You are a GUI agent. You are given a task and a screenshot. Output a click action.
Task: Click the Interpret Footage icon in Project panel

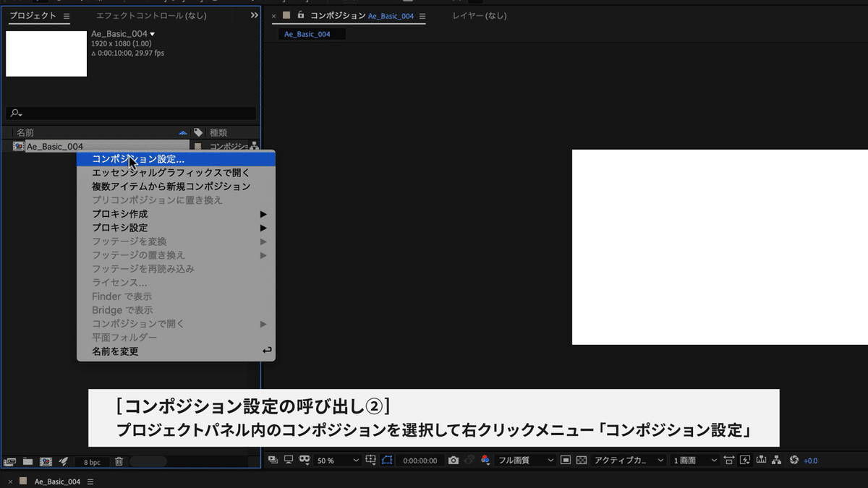(10, 461)
